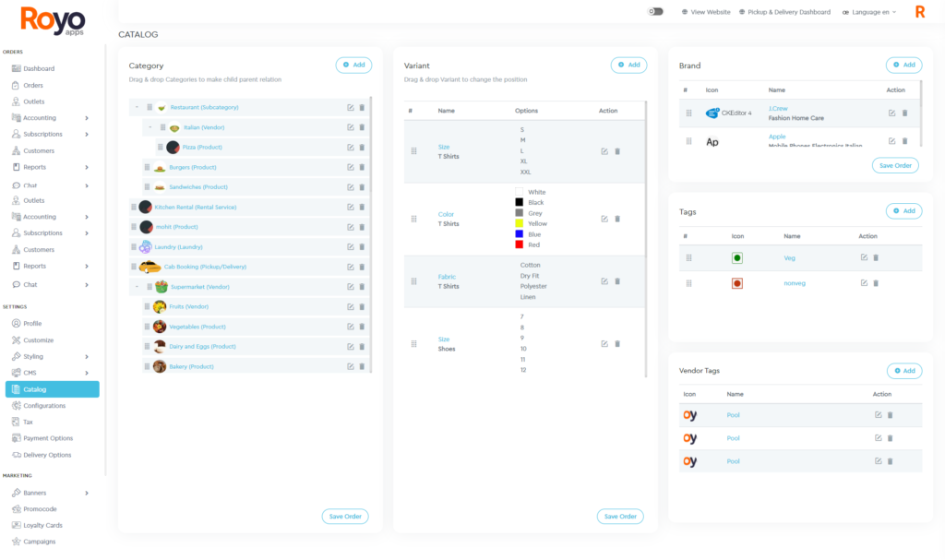Click the Supermarket (Vendor) thumbnail image
Screen dimensions: 945x560
161,286
